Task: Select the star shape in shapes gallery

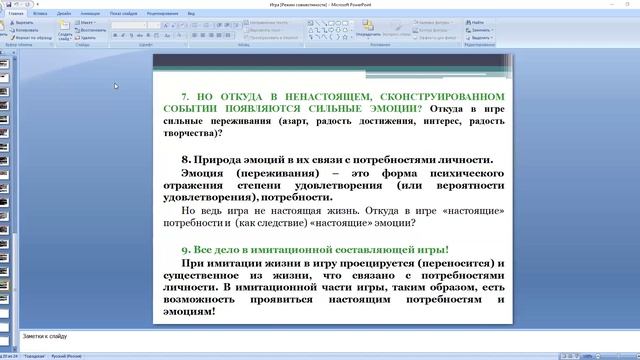Action: pyautogui.click(x=345, y=37)
